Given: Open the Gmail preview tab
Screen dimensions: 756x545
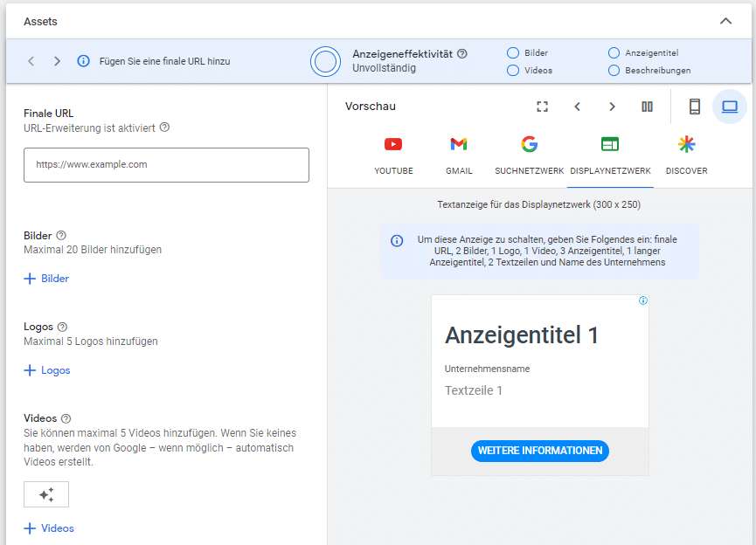Looking at the screenshot, I should click(x=459, y=155).
